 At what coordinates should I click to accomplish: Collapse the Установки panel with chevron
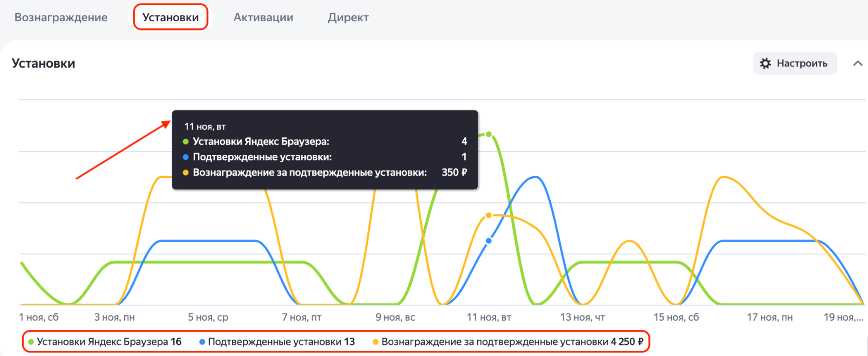click(858, 63)
